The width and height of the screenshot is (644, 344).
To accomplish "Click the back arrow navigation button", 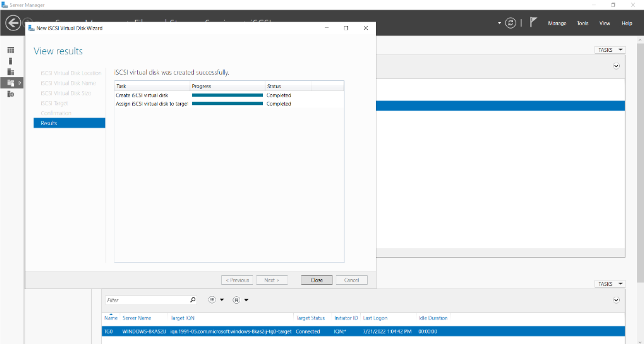I will 13,23.
